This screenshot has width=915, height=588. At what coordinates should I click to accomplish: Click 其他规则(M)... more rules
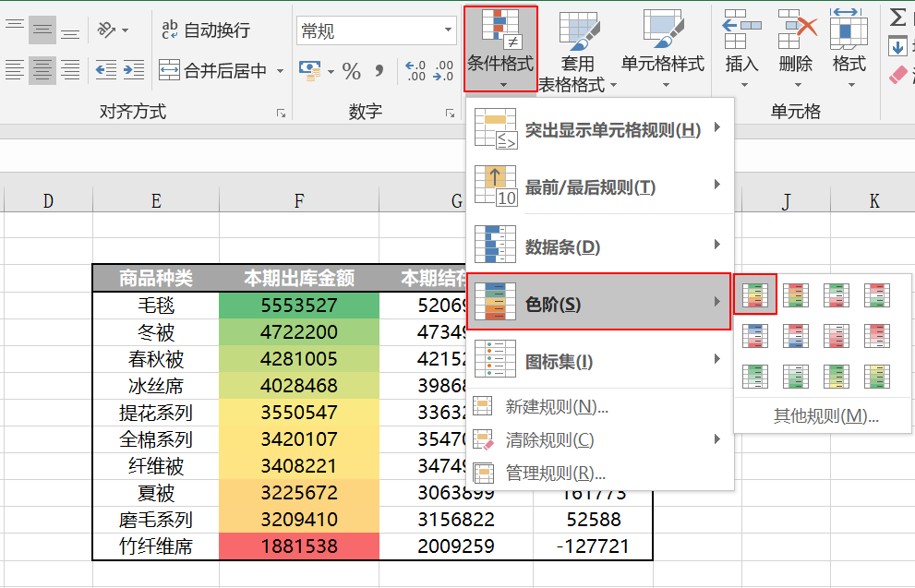(x=825, y=416)
